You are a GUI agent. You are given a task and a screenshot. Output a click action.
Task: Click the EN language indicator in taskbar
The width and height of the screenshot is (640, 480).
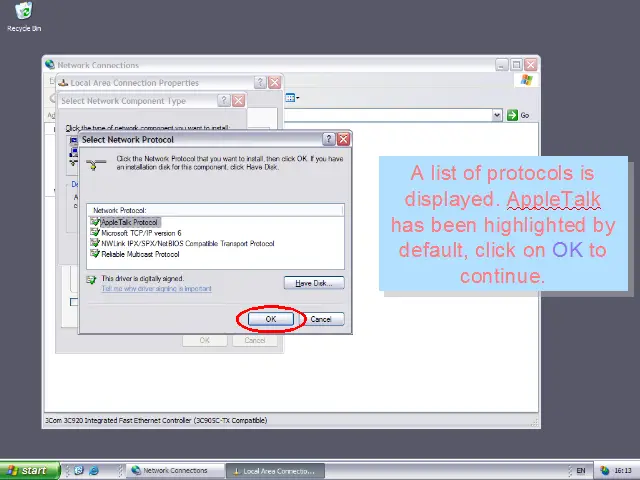click(x=581, y=471)
